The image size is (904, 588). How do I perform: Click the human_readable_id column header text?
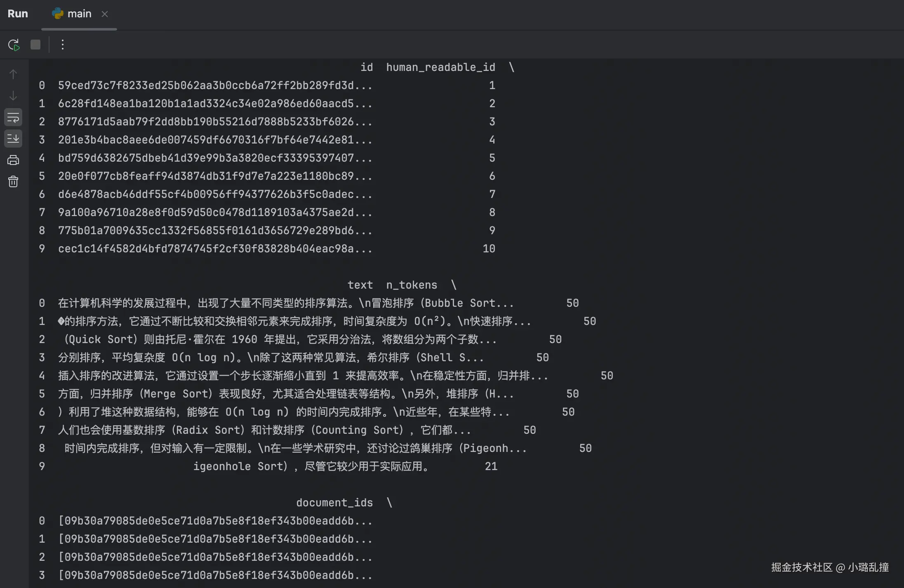click(440, 67)
